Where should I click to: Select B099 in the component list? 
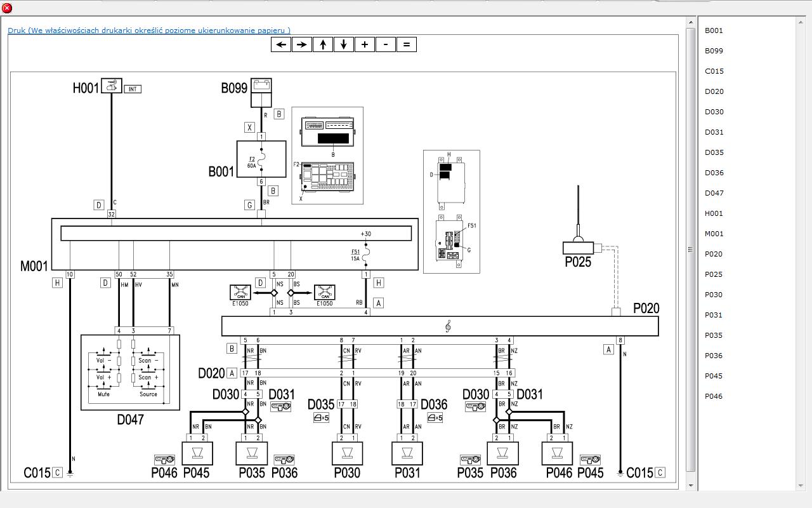714,51
